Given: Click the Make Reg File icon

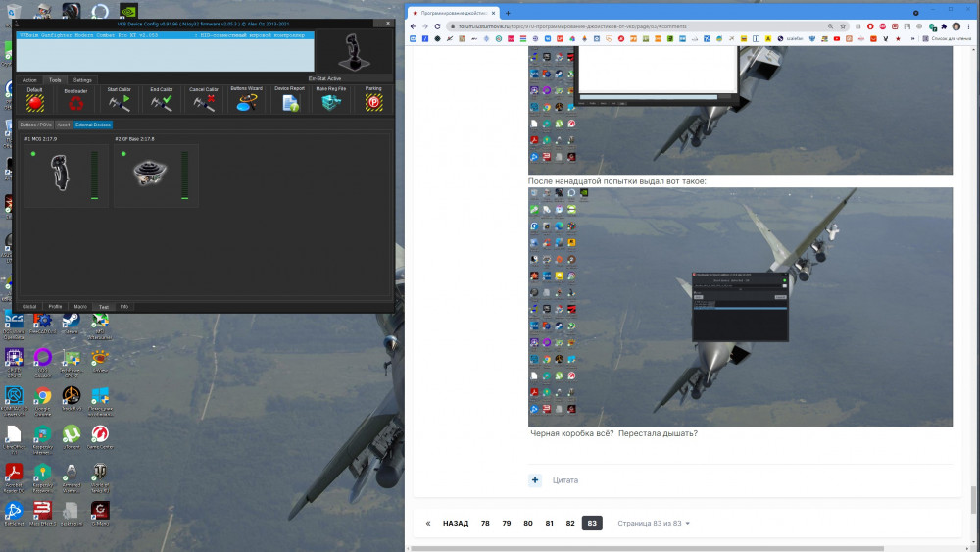Looking at the screenshot, I should pyautogui.click(x=331, y=103).
